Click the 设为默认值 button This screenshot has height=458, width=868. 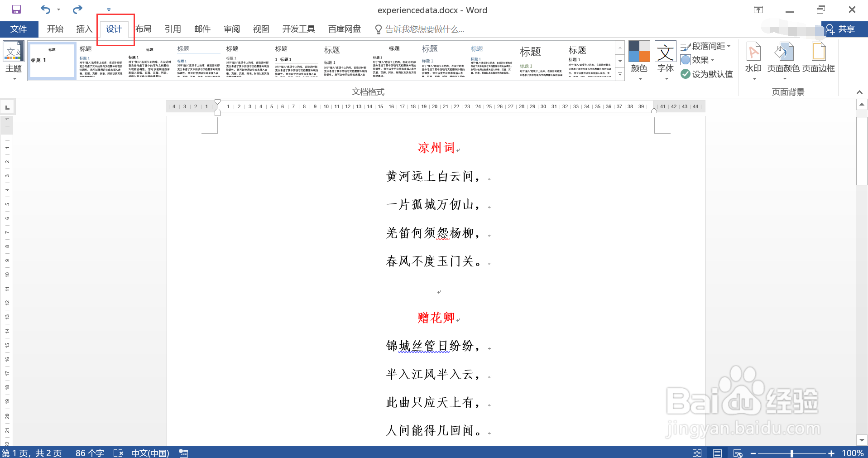(x=708, y=74)
